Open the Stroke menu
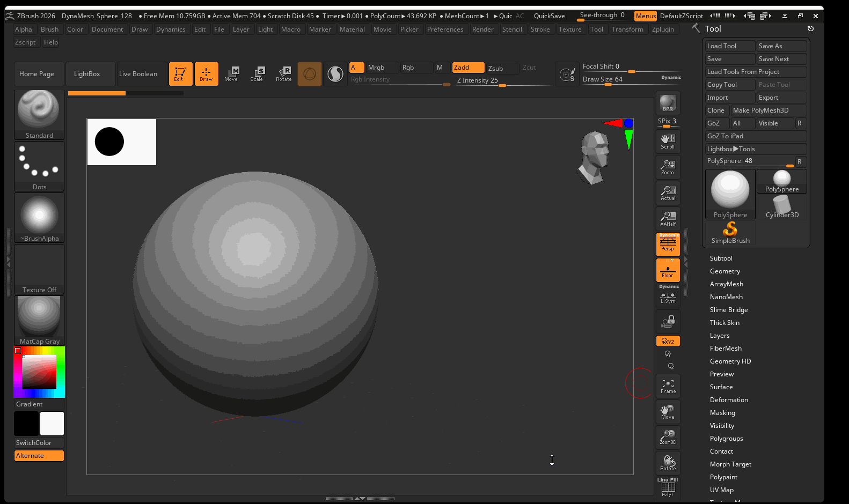849x504 pixels. 540,29
